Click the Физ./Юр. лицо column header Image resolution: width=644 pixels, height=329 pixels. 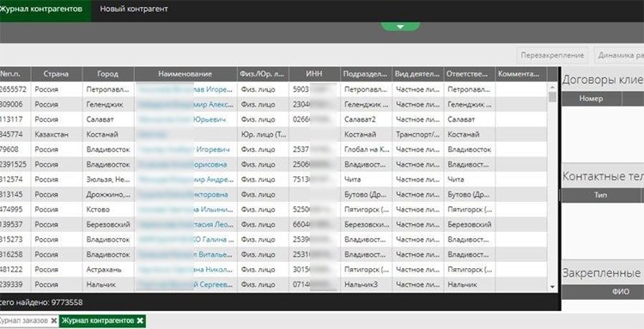(x=263, y=75)
